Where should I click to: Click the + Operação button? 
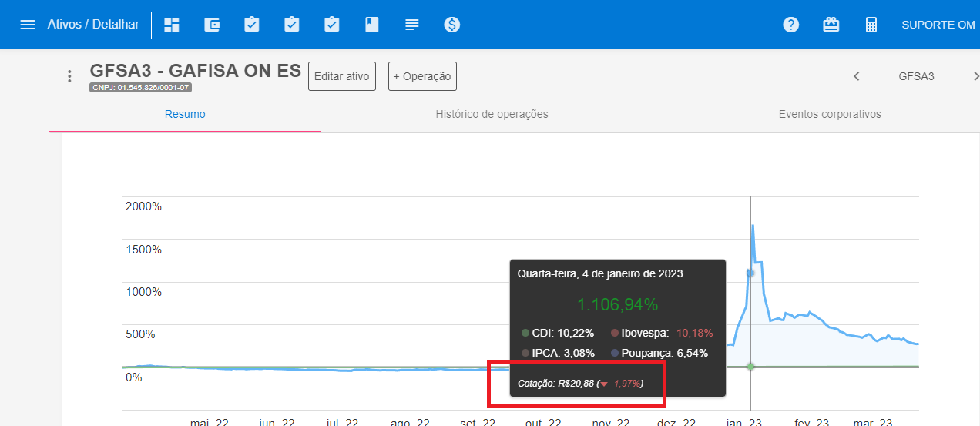(422, 76)
